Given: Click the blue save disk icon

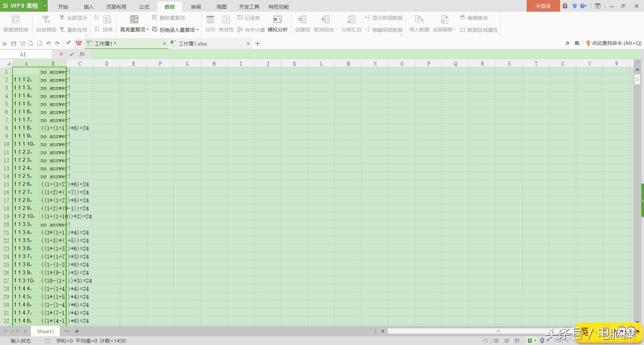Looking at the screenshot, I should coord(14,44).
